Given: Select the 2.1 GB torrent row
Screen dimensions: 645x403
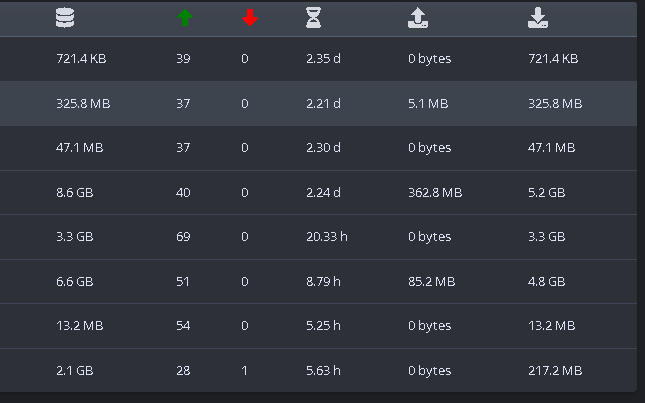Looking at the screenshot, I should (318, 371).
